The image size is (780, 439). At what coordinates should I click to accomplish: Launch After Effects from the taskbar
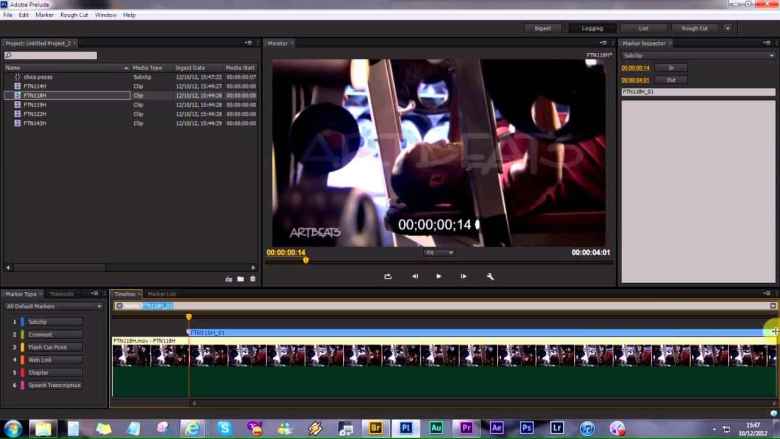click(x=497, y=427)
